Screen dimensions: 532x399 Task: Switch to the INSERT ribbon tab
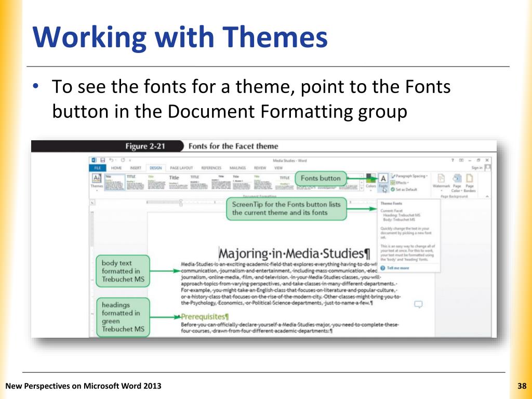tap(136, 168)
